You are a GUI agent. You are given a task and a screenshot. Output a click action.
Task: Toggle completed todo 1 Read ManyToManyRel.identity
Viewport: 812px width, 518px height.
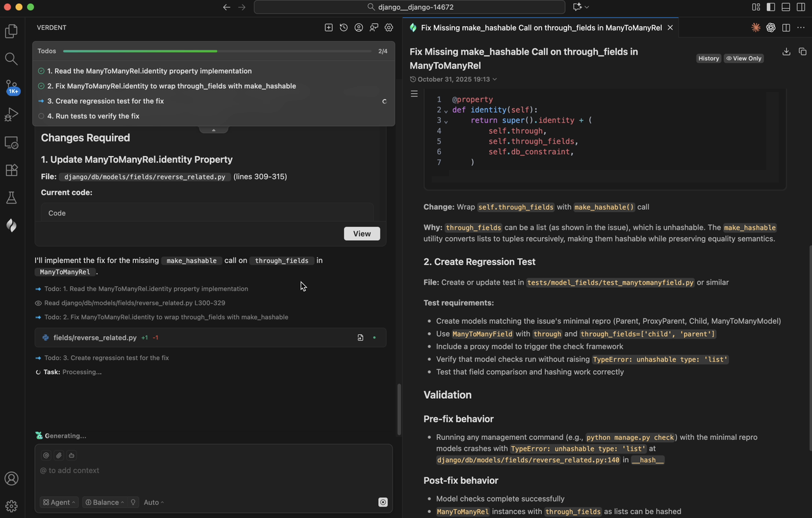pyautogui.click(x=41, y=71)
